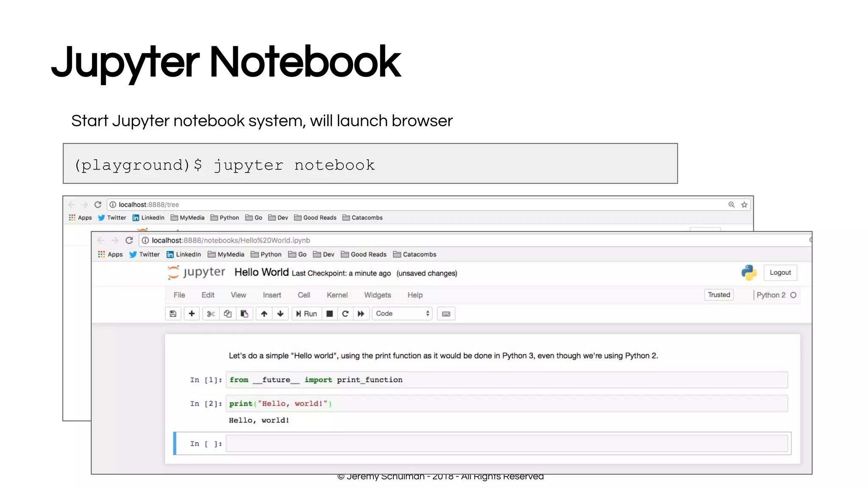Move the cell down with the down arrow
Image resolution: width=868 pixels, height=488 pixels.
point(280,313)
